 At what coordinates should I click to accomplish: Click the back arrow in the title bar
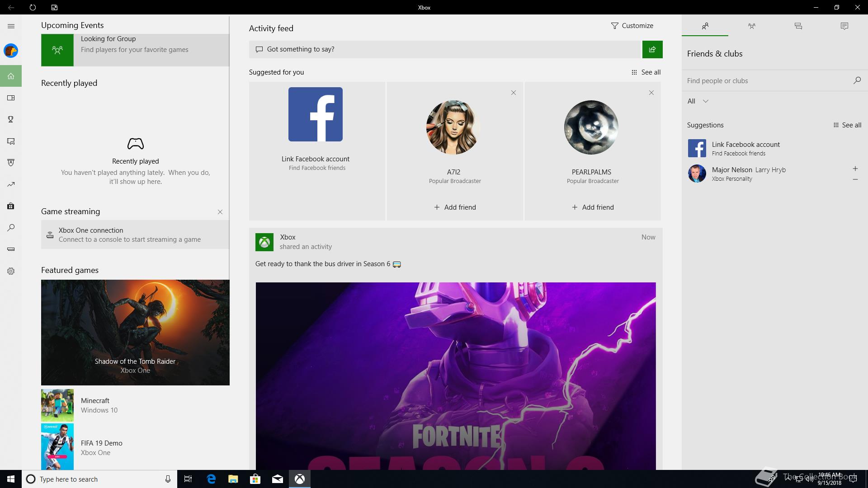[11, 7]
